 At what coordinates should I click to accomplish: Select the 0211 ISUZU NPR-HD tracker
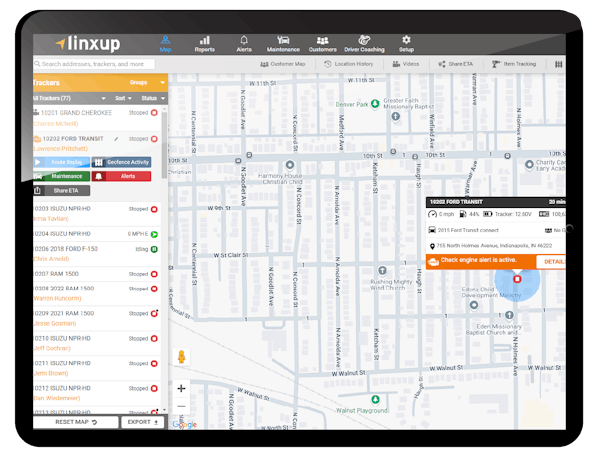[x=97, y=368]
